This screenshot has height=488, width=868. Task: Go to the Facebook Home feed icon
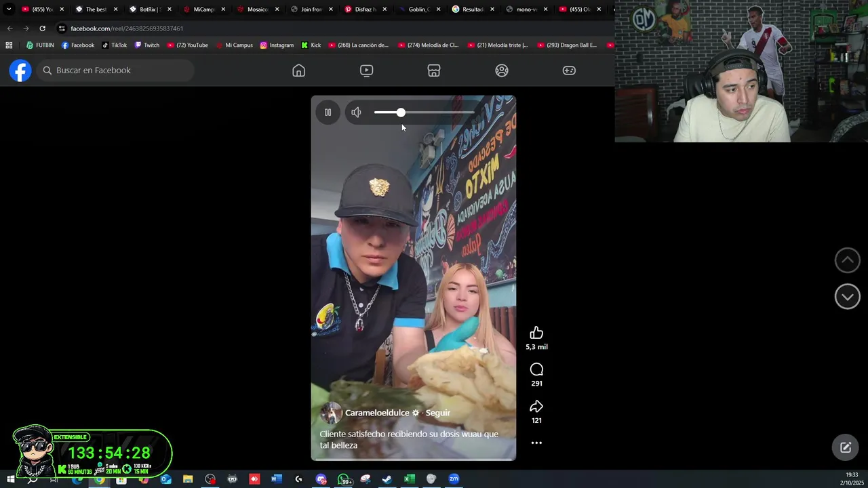pos(298,70)
